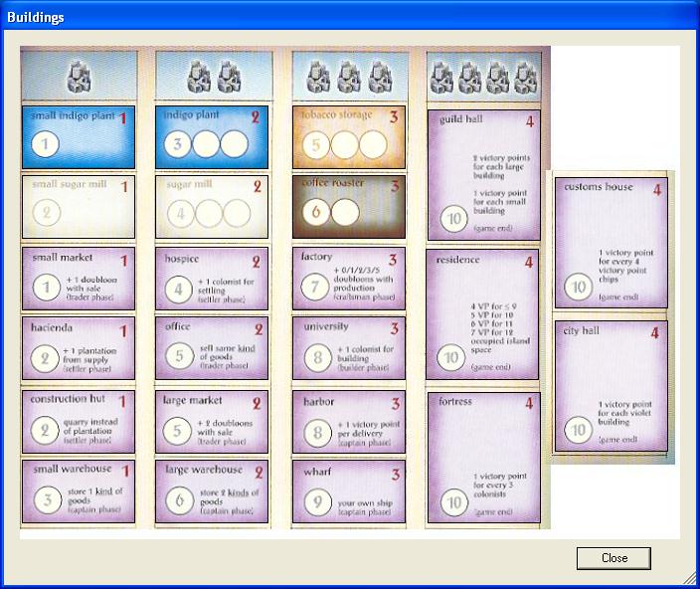
Task: Click 'quarry instead of plantation' text
Action: pos(90,426)
